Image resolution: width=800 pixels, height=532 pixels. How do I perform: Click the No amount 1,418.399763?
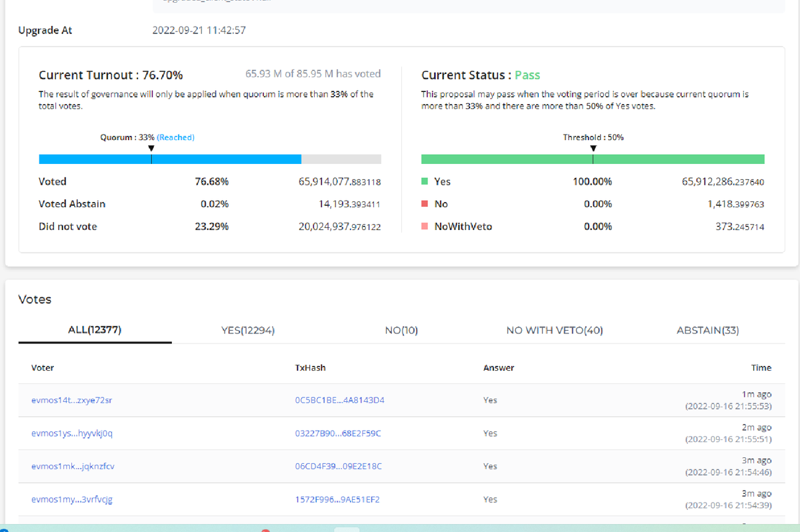pos(736,204)
